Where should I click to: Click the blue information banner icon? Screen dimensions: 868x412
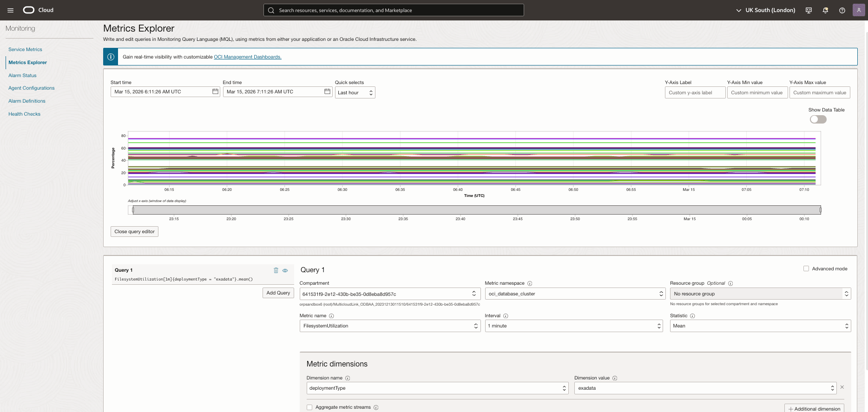(111, 57)
